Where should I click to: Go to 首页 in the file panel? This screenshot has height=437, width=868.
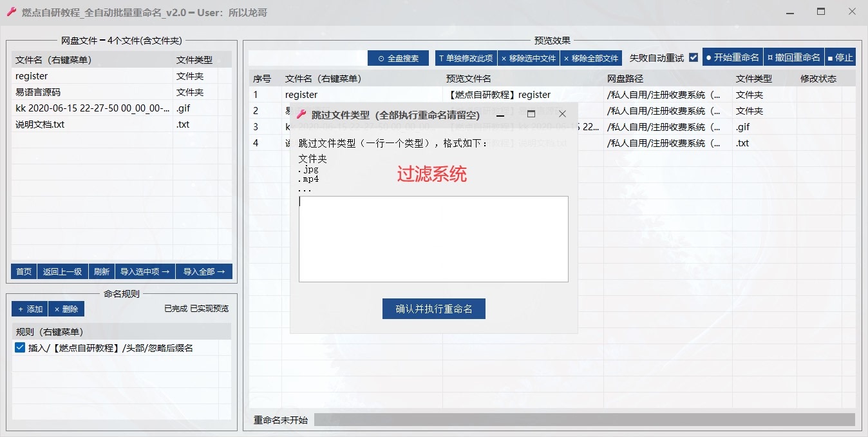coord(24,271)
